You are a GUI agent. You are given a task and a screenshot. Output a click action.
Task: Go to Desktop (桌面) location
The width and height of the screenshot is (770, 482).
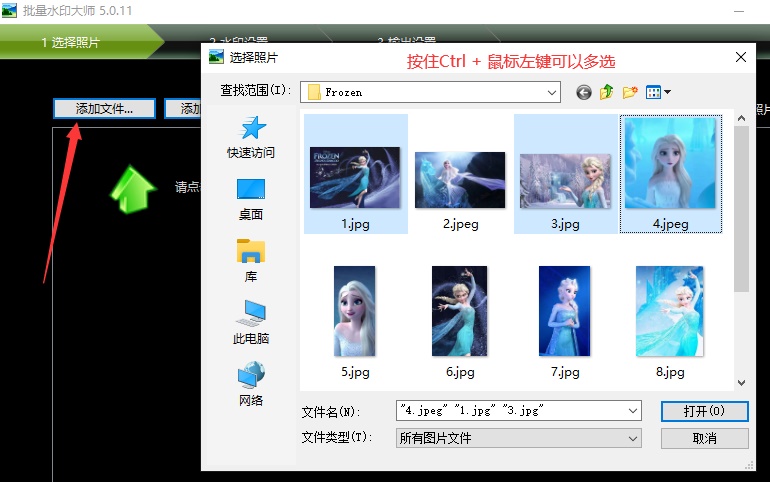(x=251, y=199)
